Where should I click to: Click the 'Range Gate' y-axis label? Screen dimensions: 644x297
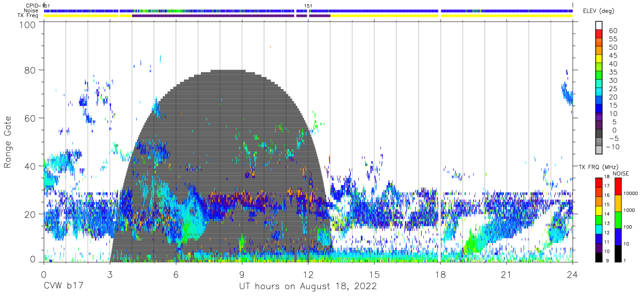(8, 142)
